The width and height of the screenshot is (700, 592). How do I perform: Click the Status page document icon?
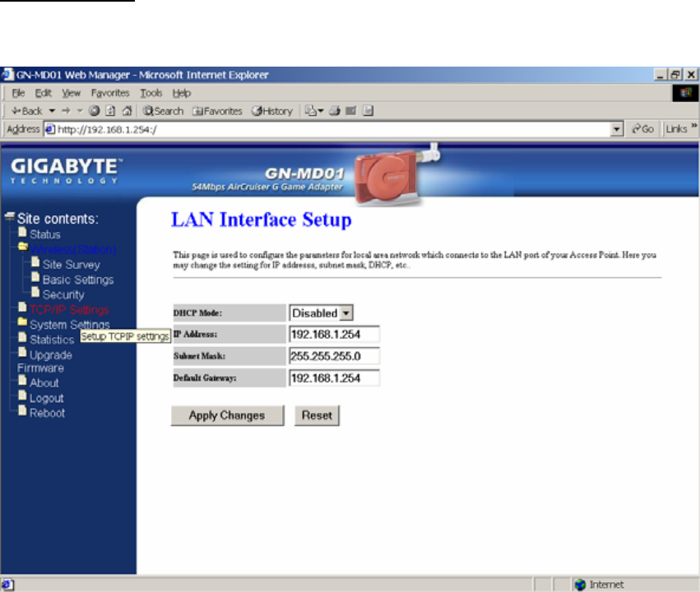[x=22, y=232]
